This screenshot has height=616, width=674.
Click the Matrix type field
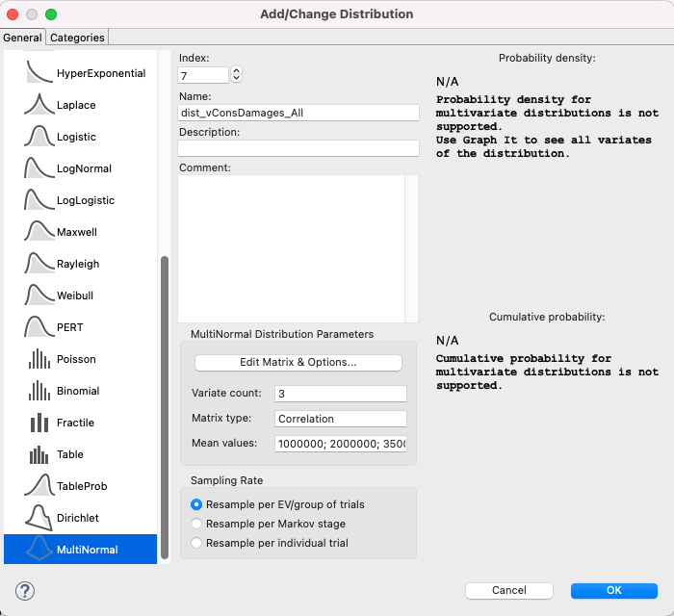[x=341, y=419]
